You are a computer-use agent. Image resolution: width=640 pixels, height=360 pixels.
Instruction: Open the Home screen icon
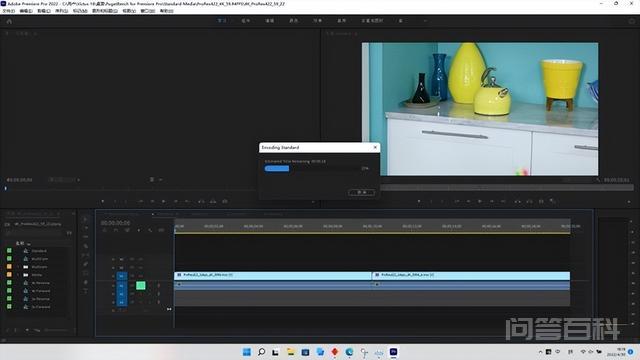pos(9,21)
